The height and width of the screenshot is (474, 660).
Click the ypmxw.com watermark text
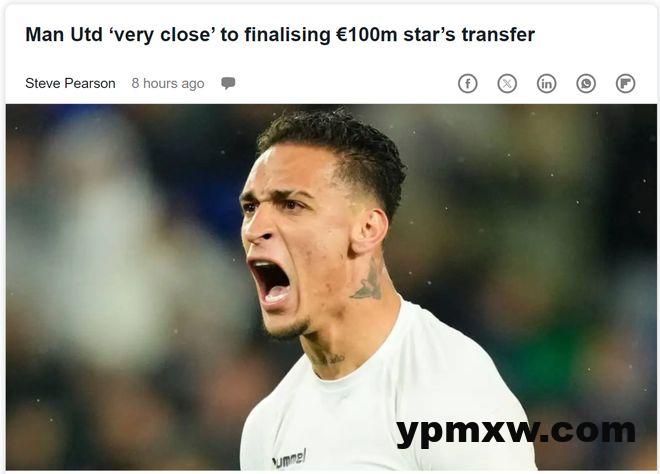point(516,432)
